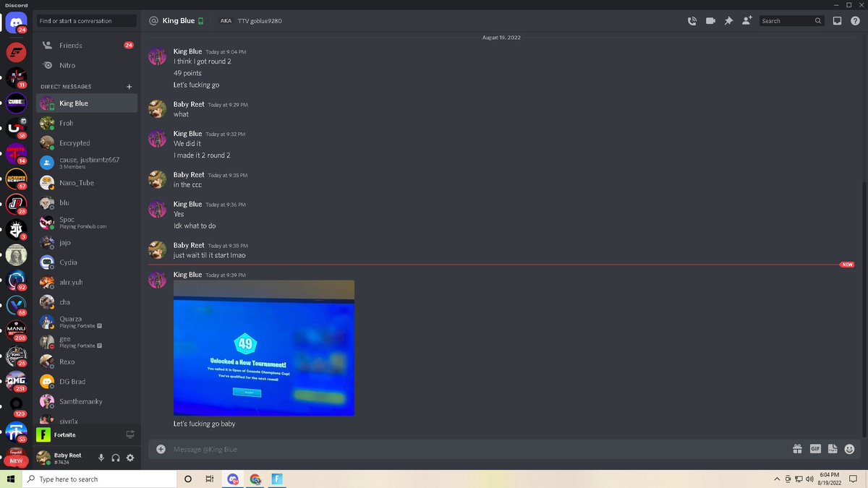Click the header Search field

791,21
